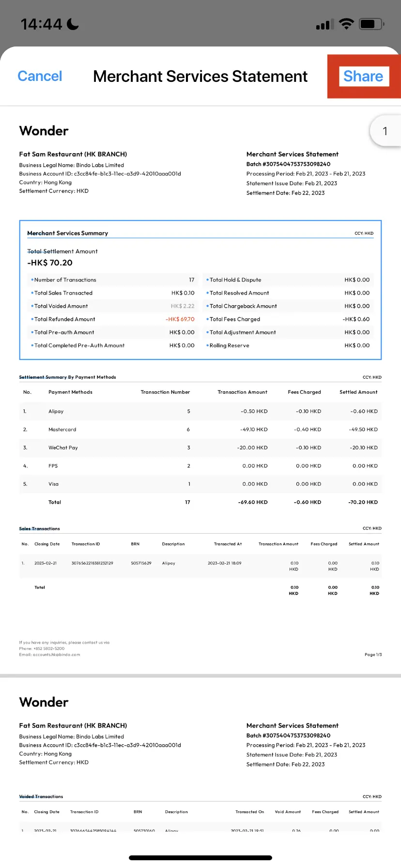Select the Total Hold & Dispute label
This screenshot has width=401, height=868.
pos(235,280)
